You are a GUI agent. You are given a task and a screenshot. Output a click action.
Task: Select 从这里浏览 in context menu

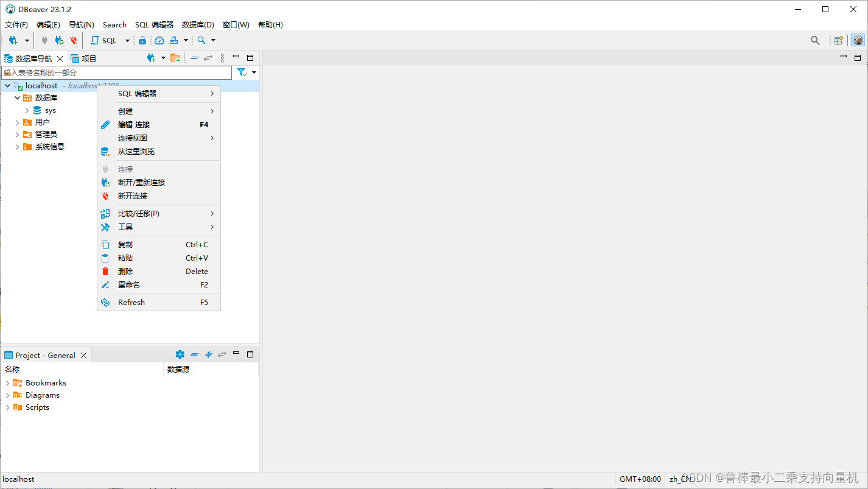pos(158,152)
